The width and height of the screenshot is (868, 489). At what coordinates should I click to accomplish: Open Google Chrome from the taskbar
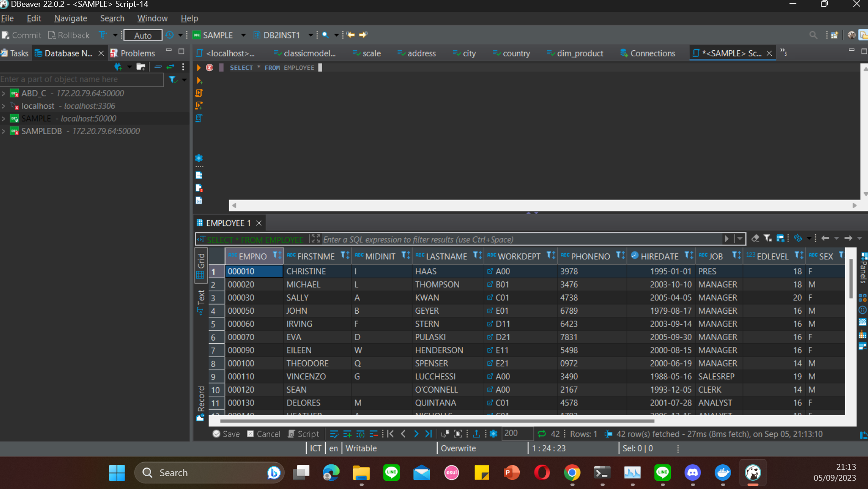[x=572, y=473]
